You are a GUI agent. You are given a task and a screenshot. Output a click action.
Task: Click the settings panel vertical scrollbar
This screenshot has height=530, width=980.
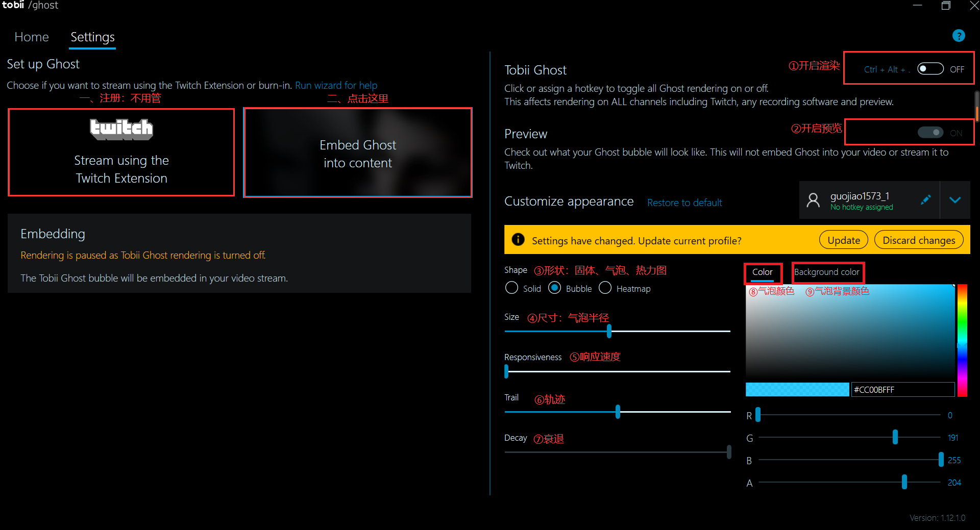pyautogui.click(x=977, y=107)
